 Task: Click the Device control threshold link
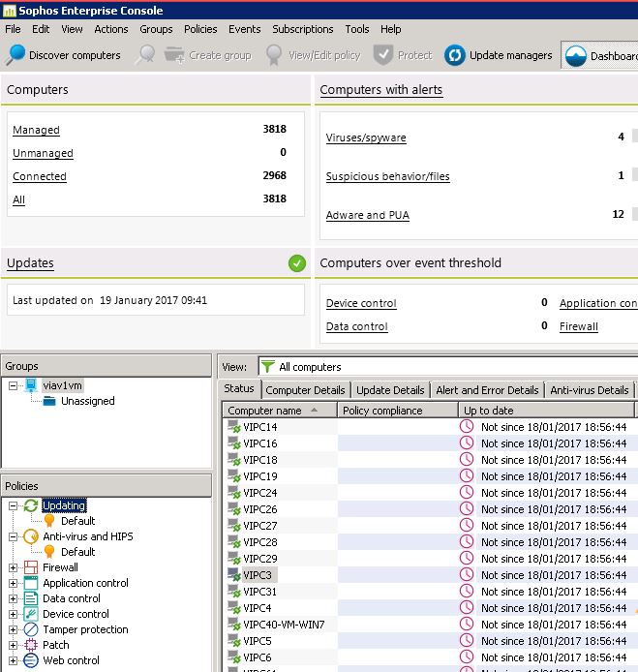click(x=361, y=303)
